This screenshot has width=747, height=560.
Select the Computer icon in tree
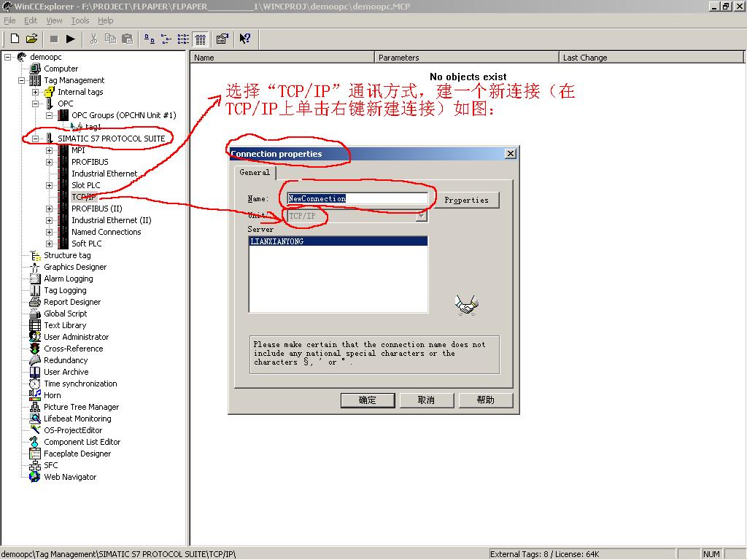point(35,69)
